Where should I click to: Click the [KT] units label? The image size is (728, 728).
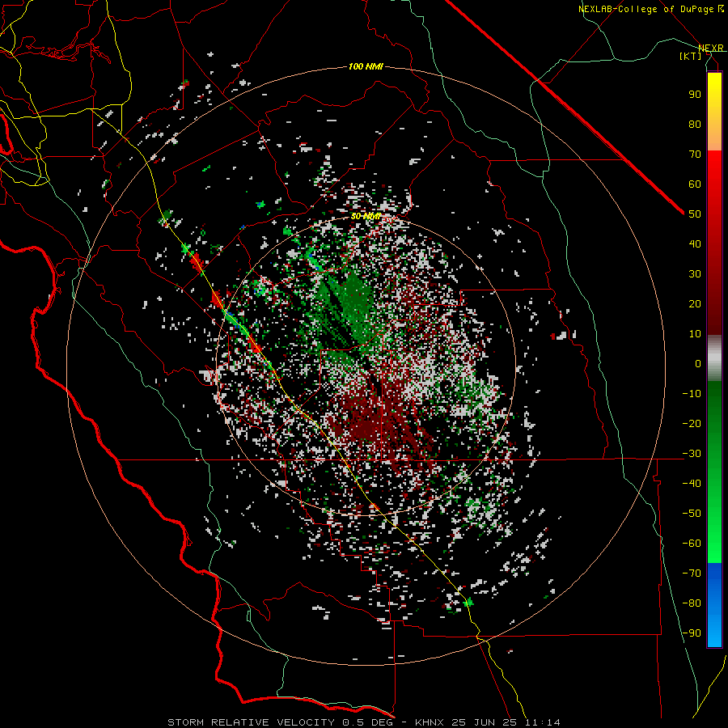[x=691, y=56]
